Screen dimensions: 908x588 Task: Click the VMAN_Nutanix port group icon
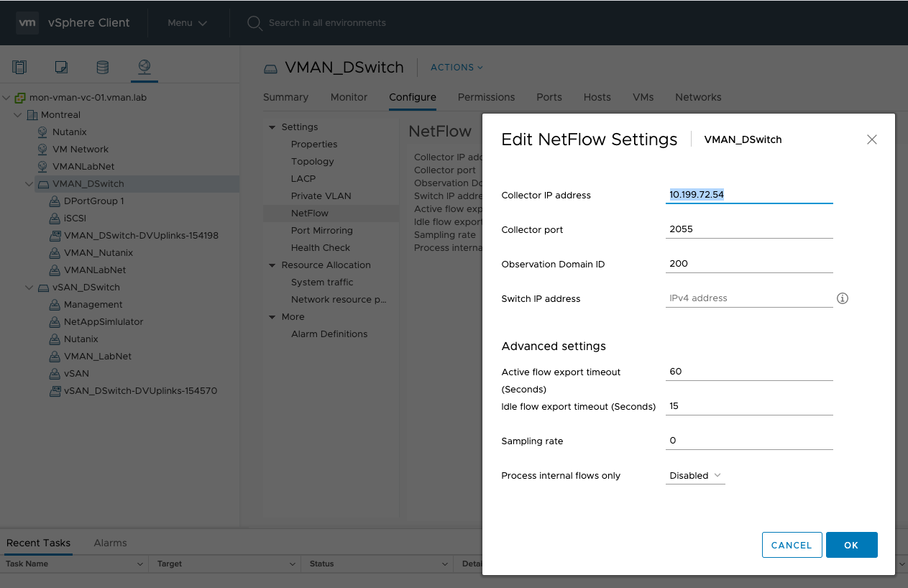coord(55,253)
